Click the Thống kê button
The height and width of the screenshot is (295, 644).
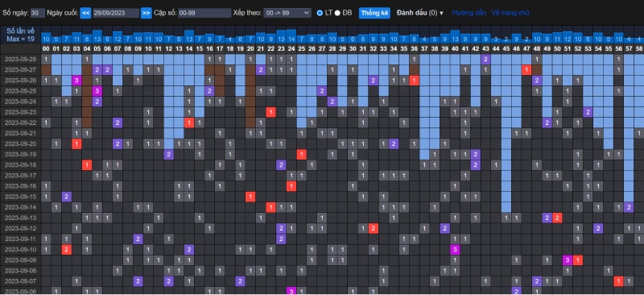click(x=374, y=13)
